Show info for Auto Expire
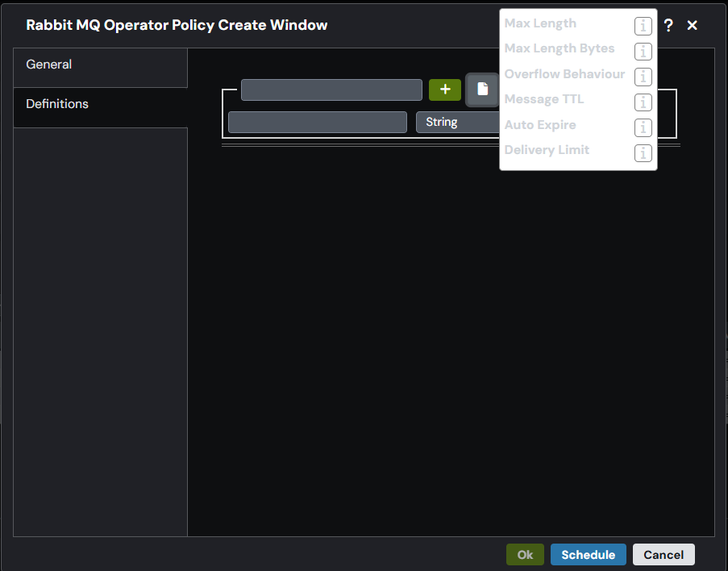The height and width of the screenshot is (571, 728). (643, 127)
